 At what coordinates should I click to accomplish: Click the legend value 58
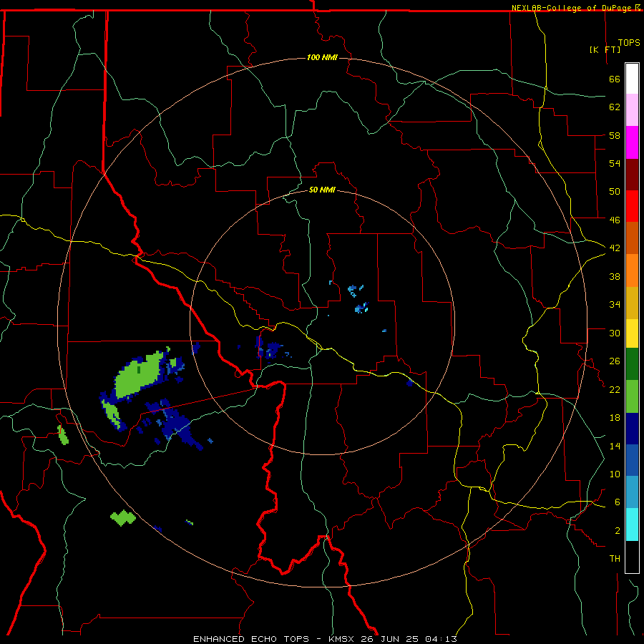tap(615, 135)
